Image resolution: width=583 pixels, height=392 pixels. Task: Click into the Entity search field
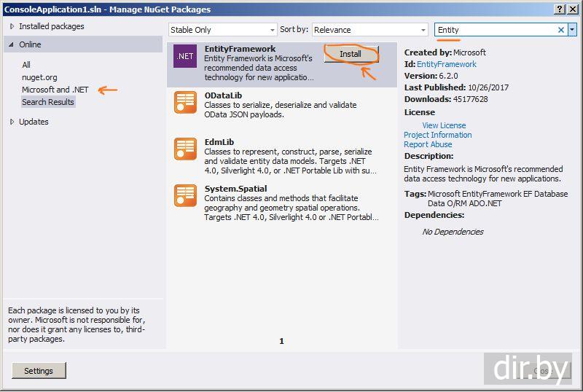[x=496, y=30]
